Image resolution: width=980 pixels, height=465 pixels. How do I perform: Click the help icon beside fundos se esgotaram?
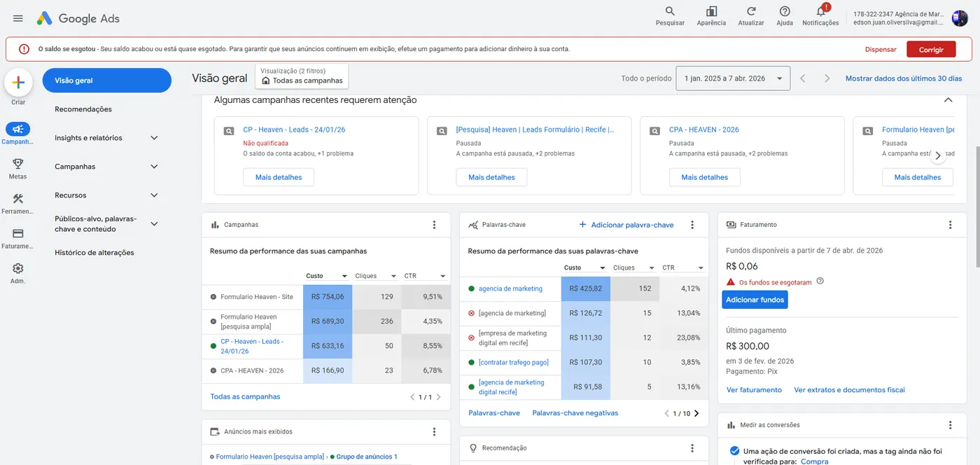[x=820, y=282]
